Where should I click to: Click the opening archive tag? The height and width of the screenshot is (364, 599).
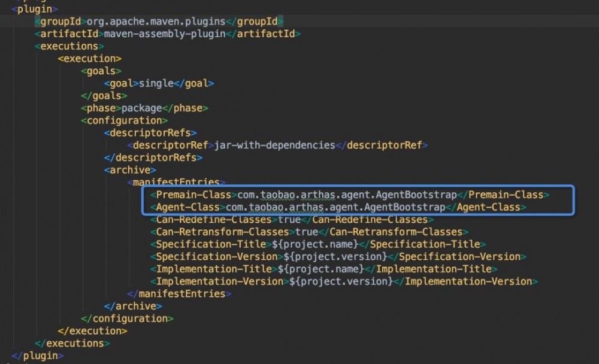click(130, 170)
